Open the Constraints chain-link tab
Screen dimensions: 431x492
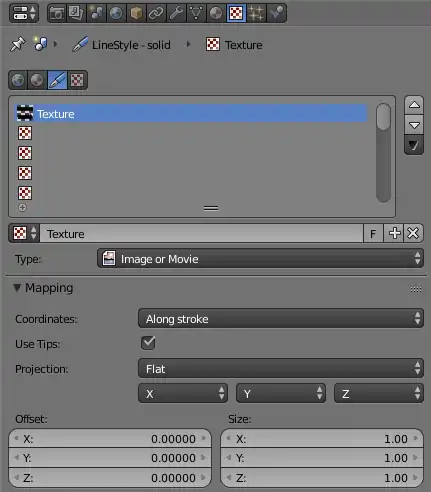[x=156, y=13]
